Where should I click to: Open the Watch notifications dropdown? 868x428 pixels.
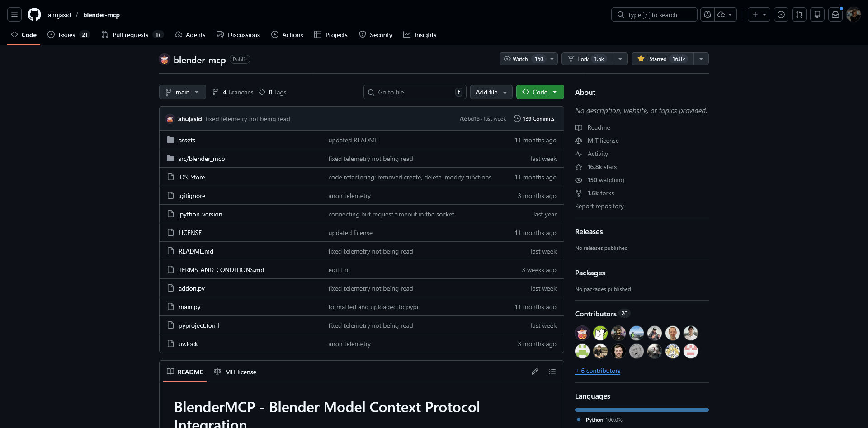[x=528, y=59]
